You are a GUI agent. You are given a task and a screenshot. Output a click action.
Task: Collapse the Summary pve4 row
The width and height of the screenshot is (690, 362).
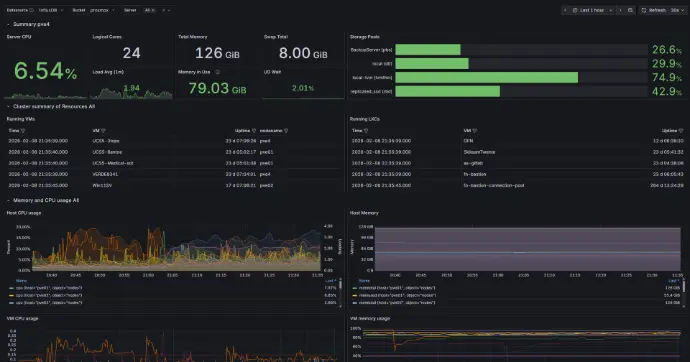click(8, 25)
